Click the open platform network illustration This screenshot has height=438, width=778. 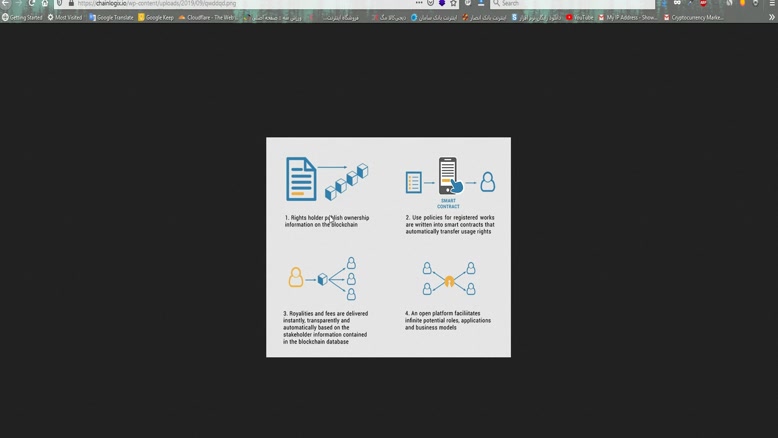click(x=448, y=278)
